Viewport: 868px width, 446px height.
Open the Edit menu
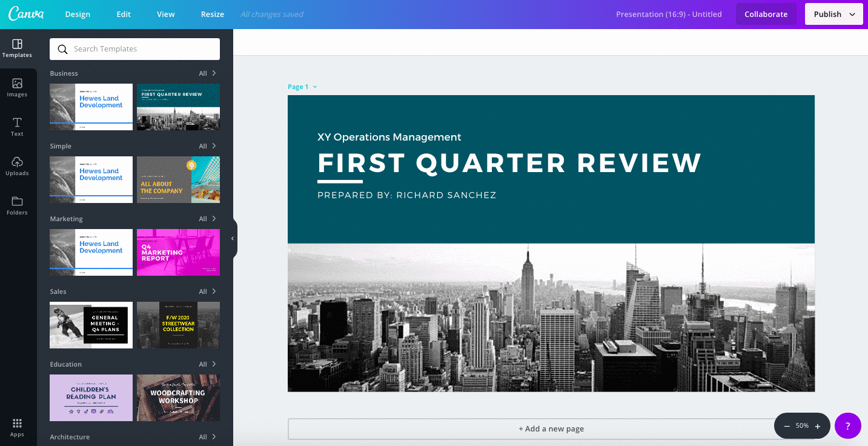124,15
